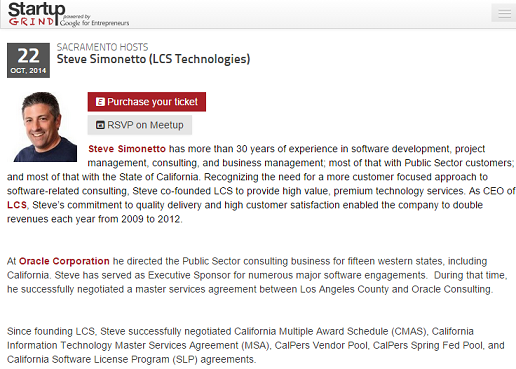Screen dimensions: 516x369
Task: Open the Oracle Corporation link
Action: tap(64, 261)
